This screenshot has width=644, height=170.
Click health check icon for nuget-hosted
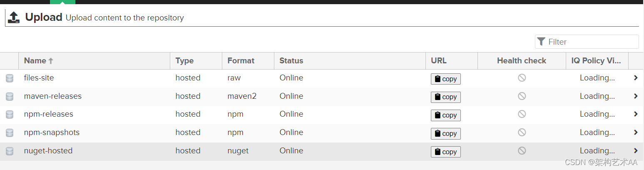[522, 151]
